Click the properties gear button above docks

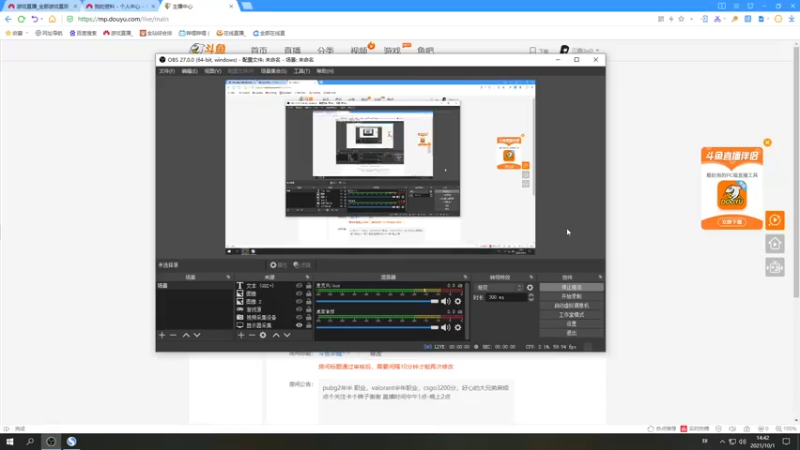[x=278, y=265]
